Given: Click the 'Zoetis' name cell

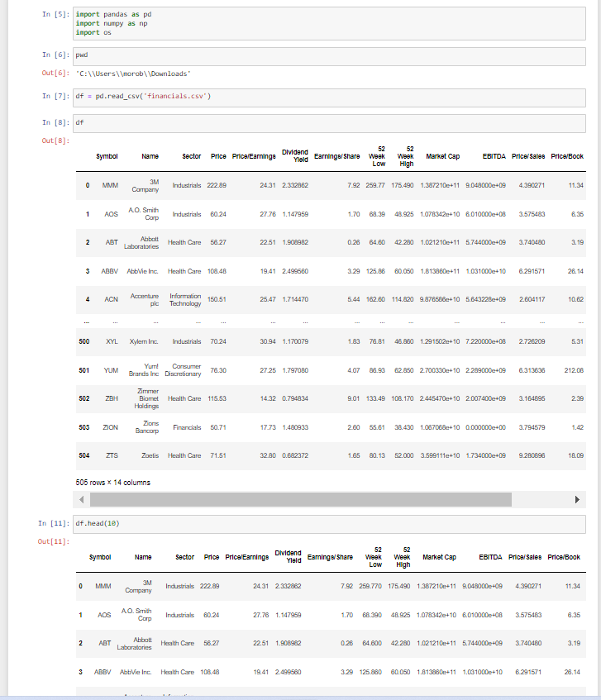Looking at the screenshot, I should click(x=150, y=456).
